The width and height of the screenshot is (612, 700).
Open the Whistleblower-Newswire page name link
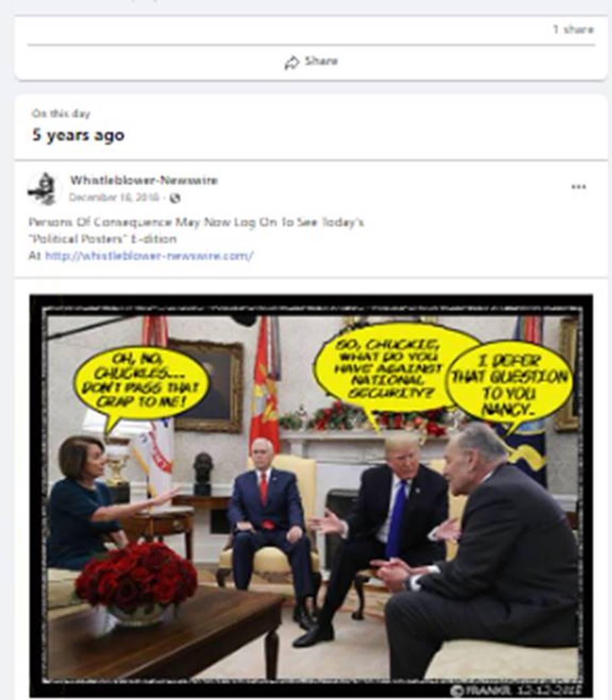[x=144, y=180]
